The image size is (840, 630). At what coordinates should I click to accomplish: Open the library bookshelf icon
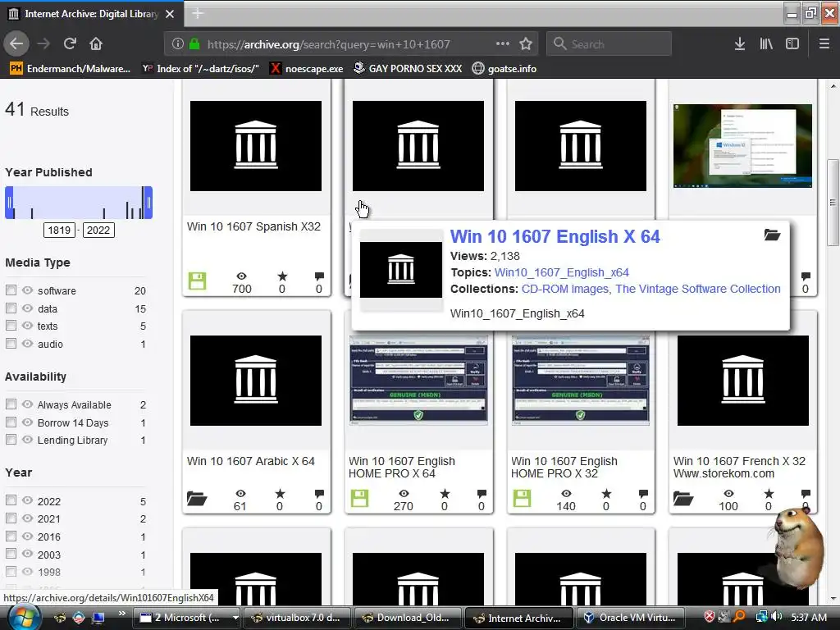766,44
